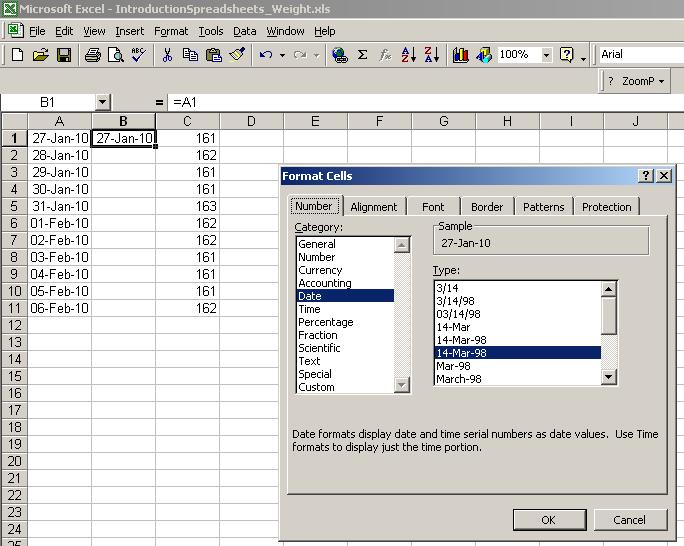Click the Format Cells help question button
This screenshot has height=546, width=684.
click(646, 176)
